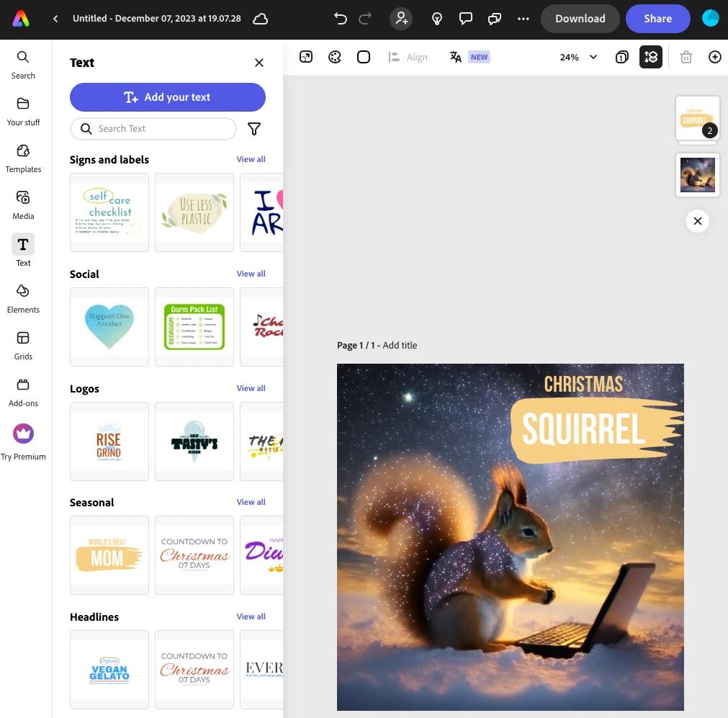Open the Elements sidebar tab

(23, 298)
